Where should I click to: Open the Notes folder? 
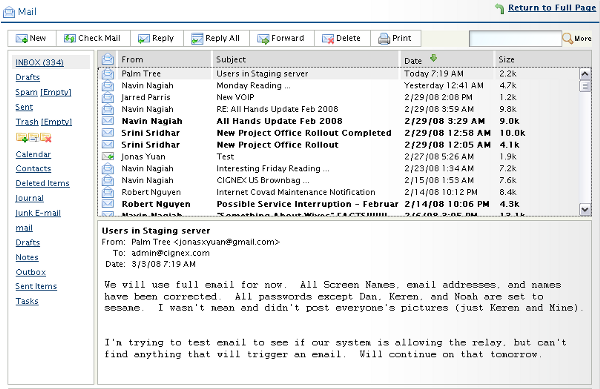tap(27, 257)
